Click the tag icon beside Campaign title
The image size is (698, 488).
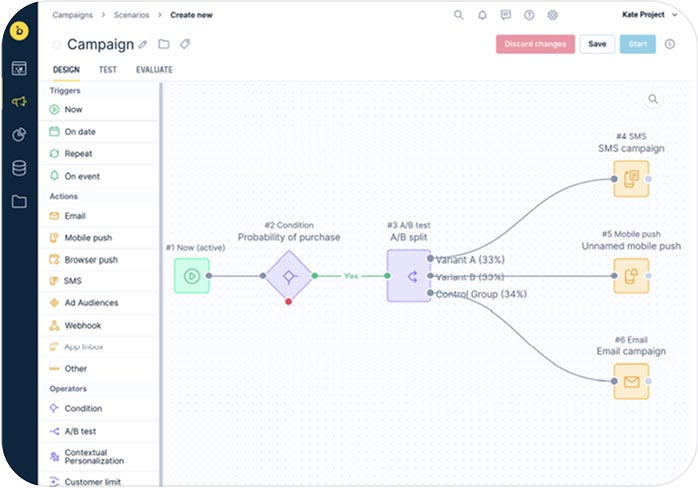[184, 45]
